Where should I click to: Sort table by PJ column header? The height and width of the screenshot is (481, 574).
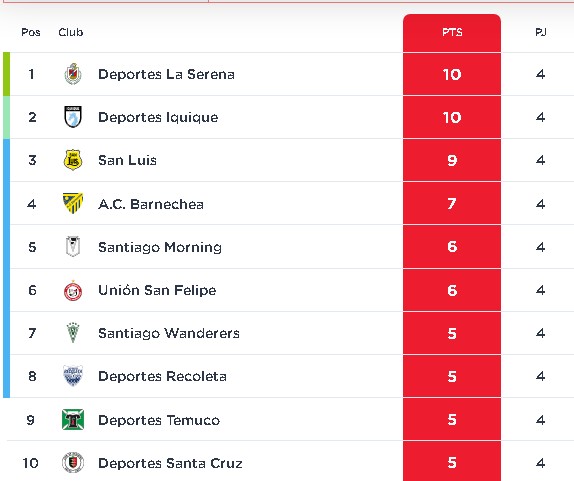click(541, 32)
